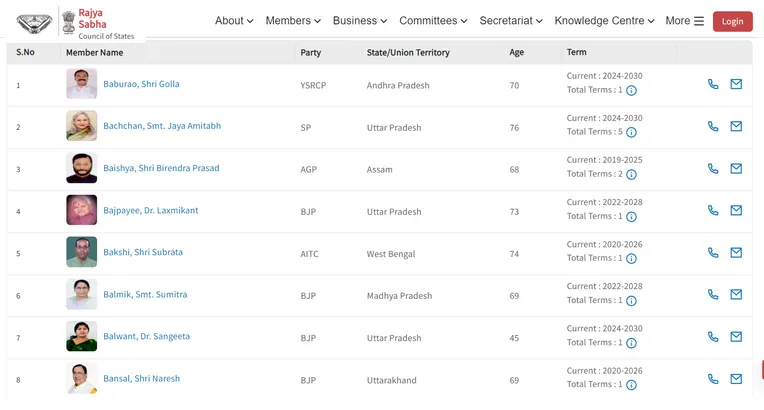The width and height of the screenshot is (764, 410).
Task: Click phone icon for Baburao, Shri Golla
Action: (713, 84)
